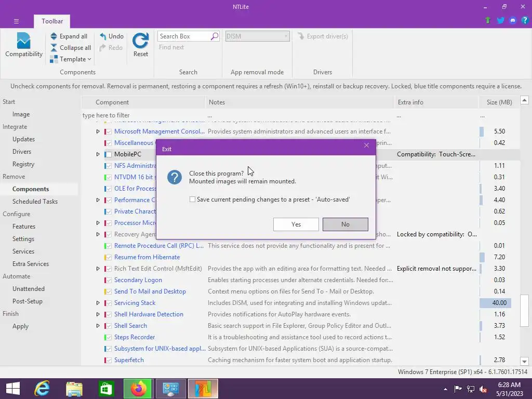Click Export driver(s)
532x399 pixels.
click(x=323, y=36)
